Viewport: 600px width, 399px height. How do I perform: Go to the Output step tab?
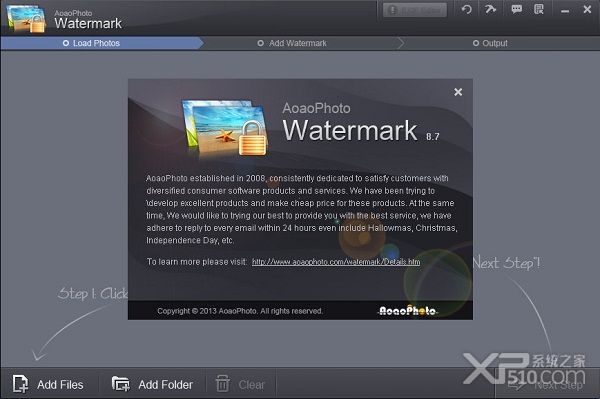click(490, 43)
